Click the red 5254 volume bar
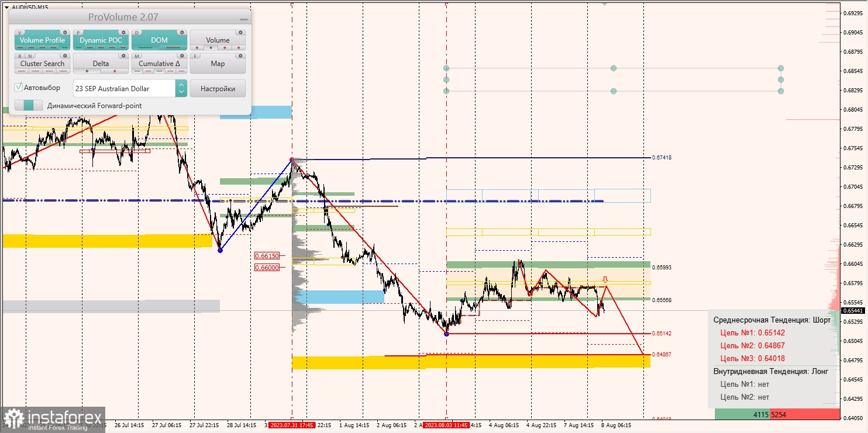The width and height of the screenshot is (868, 433). tap(805, 414)
